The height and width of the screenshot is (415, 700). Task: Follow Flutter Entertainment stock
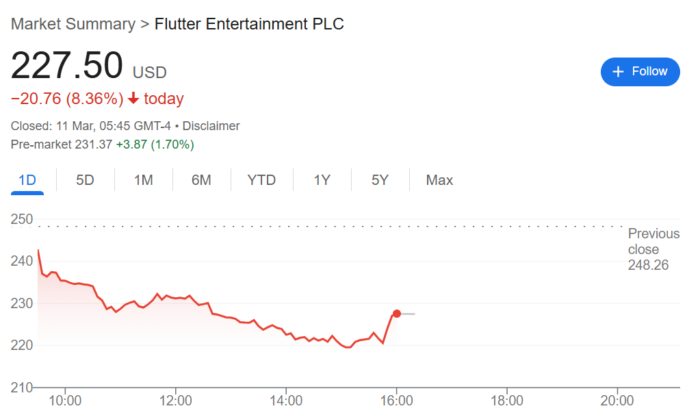click(640, 71)
